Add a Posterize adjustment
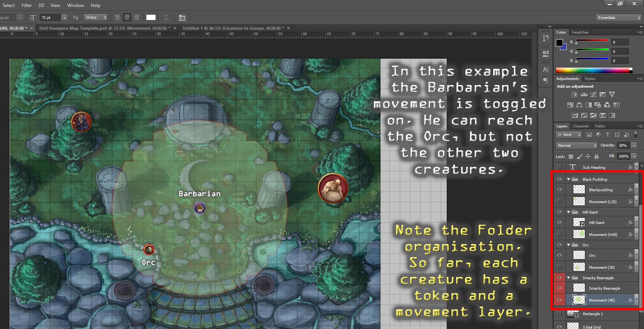 tap(584, 115)
